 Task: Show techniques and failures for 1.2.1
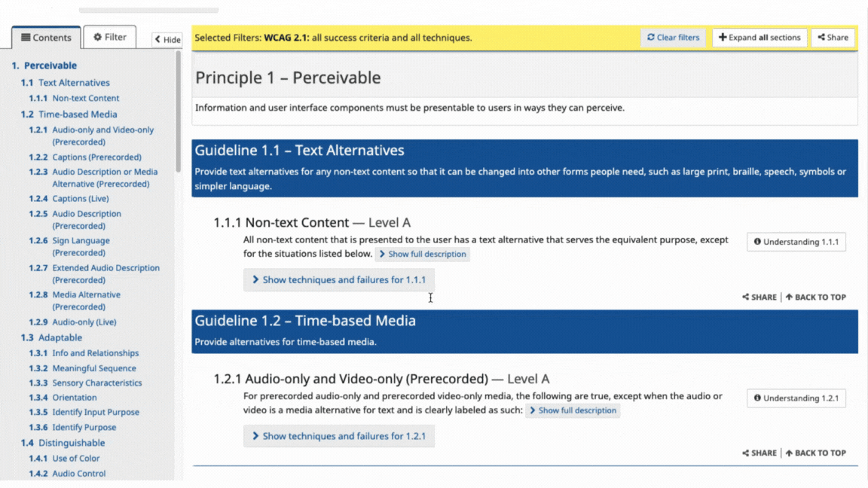339,436
